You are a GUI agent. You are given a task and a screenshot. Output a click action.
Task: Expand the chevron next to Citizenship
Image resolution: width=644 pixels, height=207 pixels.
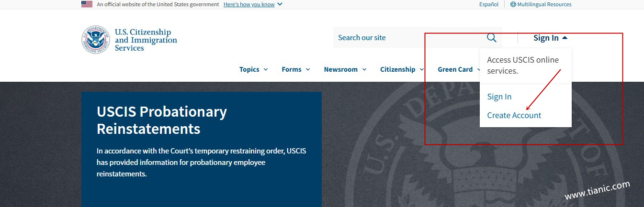(422, 69)
